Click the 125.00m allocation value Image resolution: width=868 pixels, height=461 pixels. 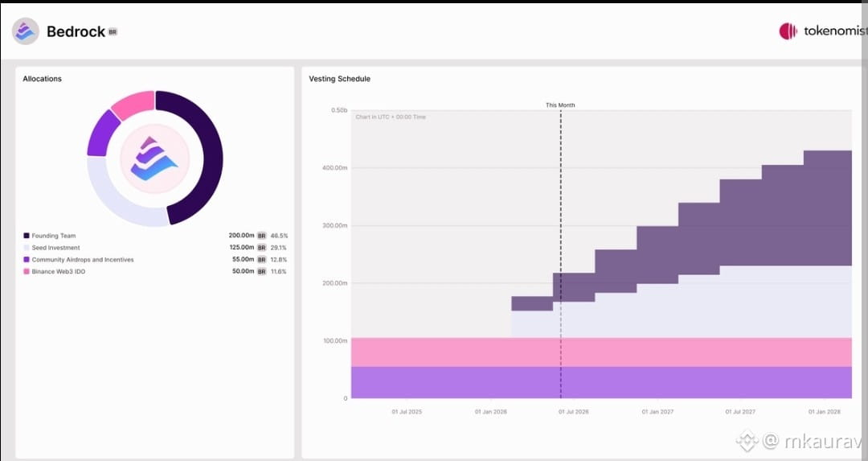click(242, 248)
